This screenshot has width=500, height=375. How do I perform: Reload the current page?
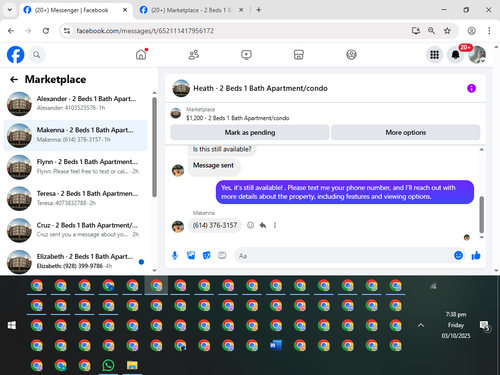(46, 31)
